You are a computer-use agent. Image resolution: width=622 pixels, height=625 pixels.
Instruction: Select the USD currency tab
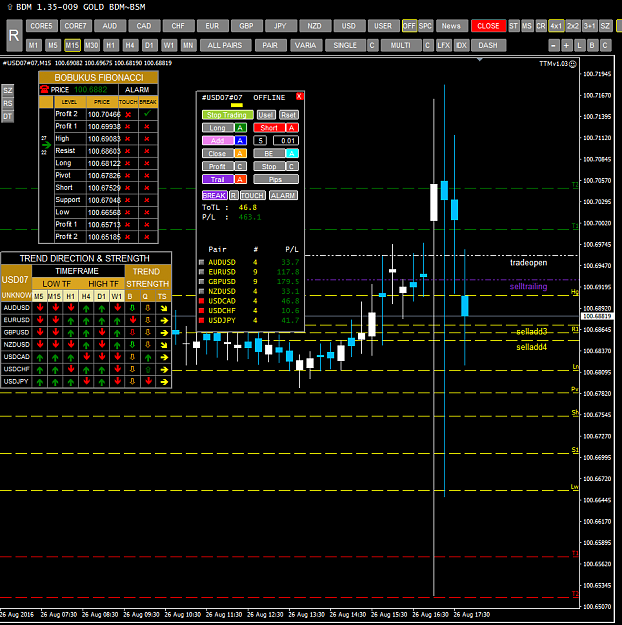(349, 26)
